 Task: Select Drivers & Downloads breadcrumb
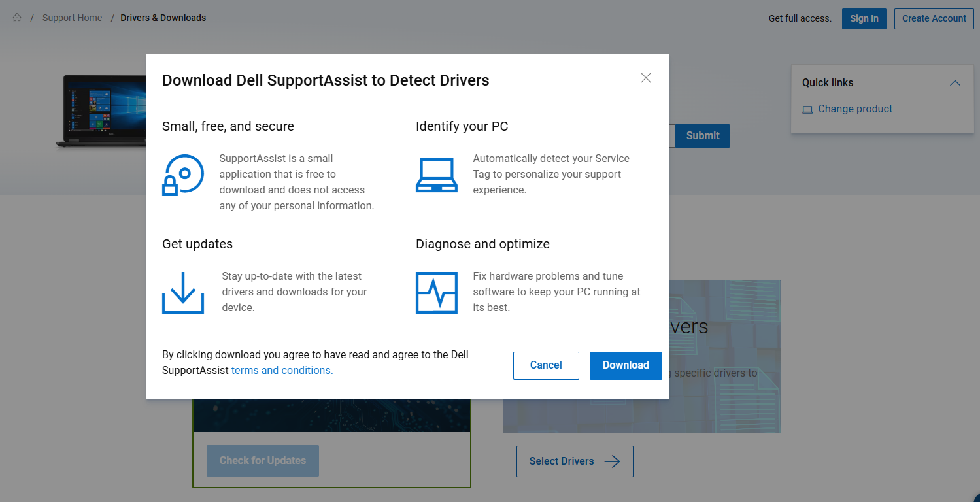click(163, 18)
